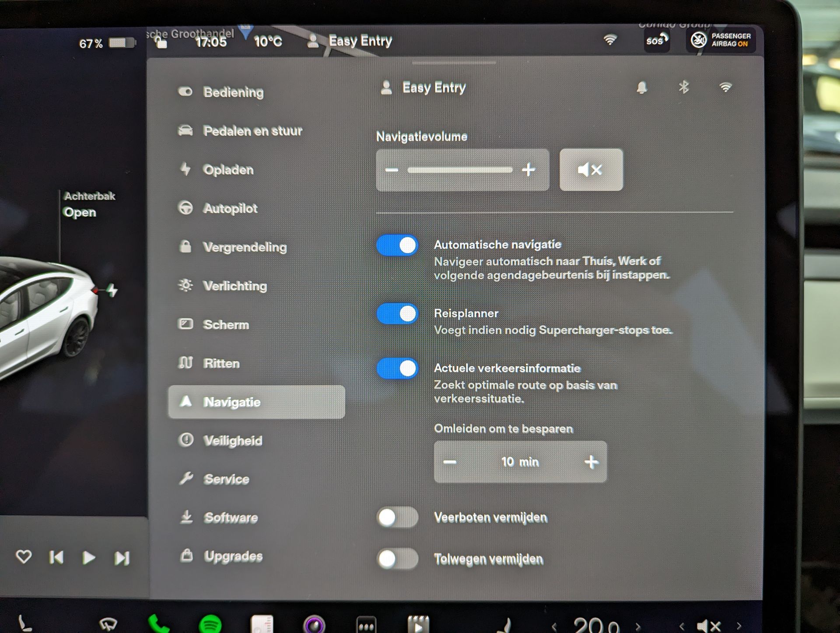This screenshot has height=633, width=840.
Task: Raise cabin temperature with right chevron
Action: 638,627
